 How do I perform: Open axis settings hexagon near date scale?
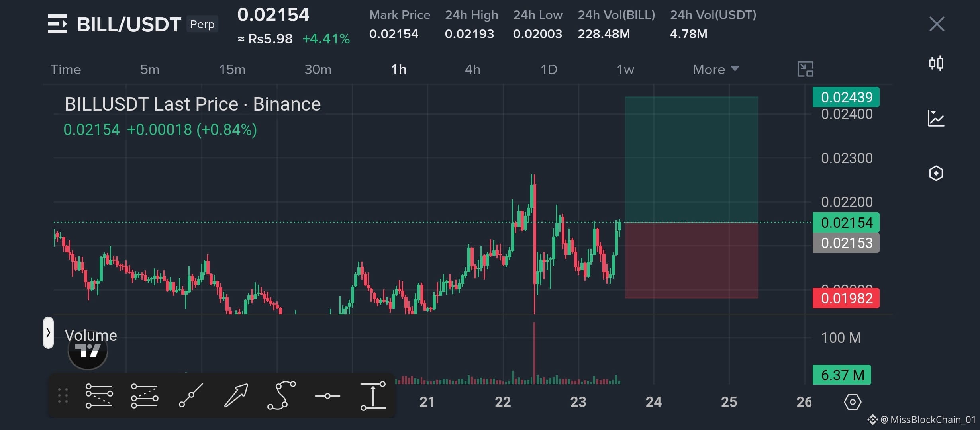[853, 402]
